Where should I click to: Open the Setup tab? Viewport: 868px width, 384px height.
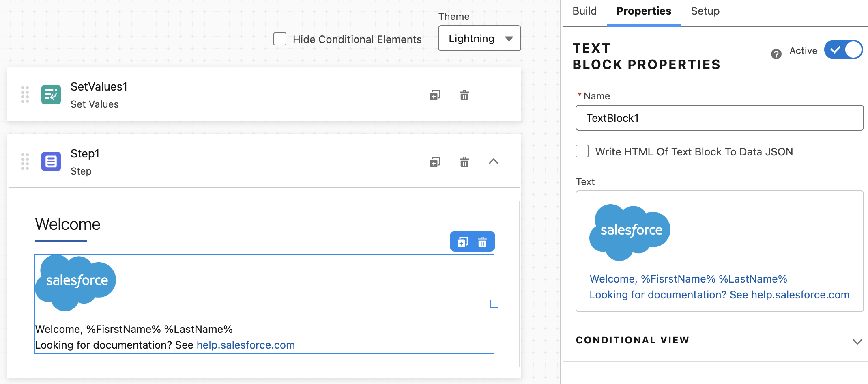(705, 11)
